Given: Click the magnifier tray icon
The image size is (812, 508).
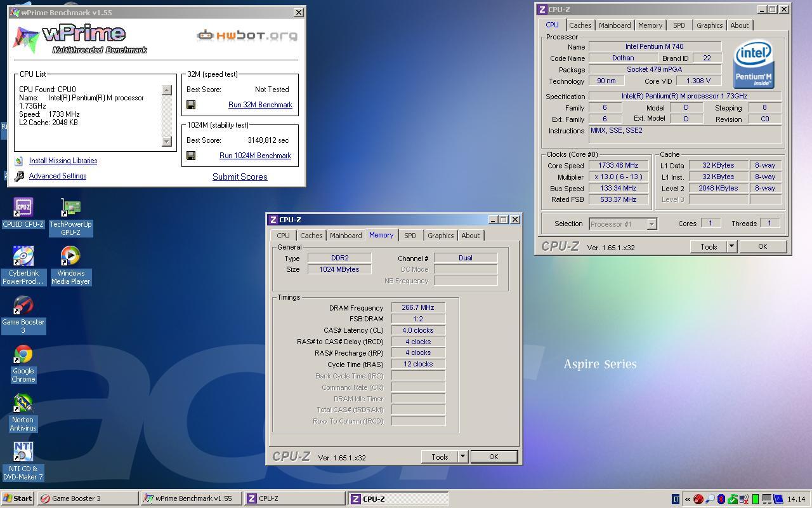Looking at the screenshot, I should coord(710,499).
